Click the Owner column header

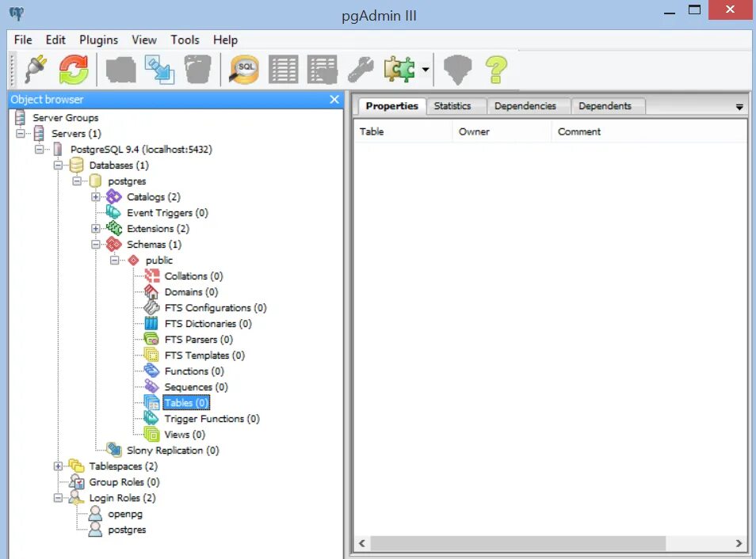[502, 131]
